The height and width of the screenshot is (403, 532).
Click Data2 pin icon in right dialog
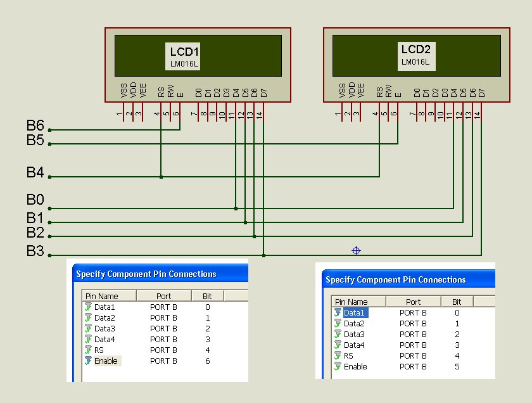coord(338,324)
